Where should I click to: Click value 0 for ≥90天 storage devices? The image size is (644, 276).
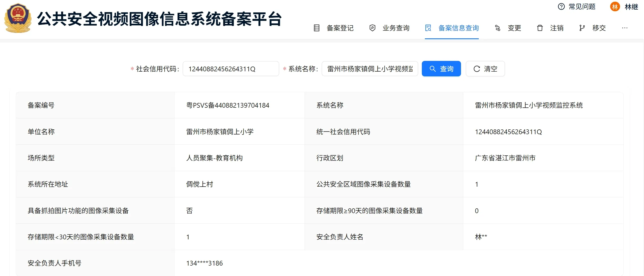point(477,211)
